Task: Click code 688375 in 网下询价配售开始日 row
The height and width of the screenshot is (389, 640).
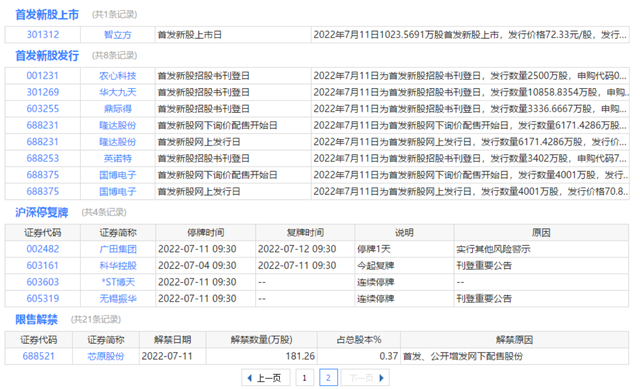Action: pyautogui.click(x=43, y=175)
